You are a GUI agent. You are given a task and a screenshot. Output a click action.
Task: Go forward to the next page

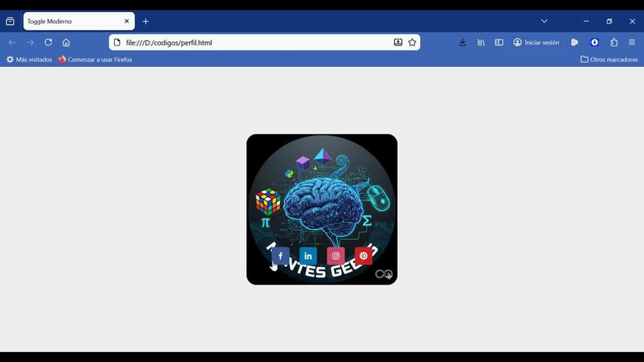point(30,42)
